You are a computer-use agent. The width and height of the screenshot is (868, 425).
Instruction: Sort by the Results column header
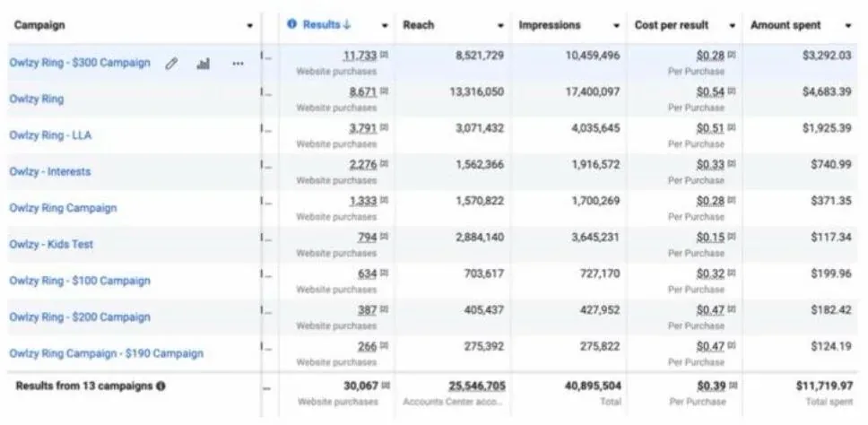(x=326, y=25)
